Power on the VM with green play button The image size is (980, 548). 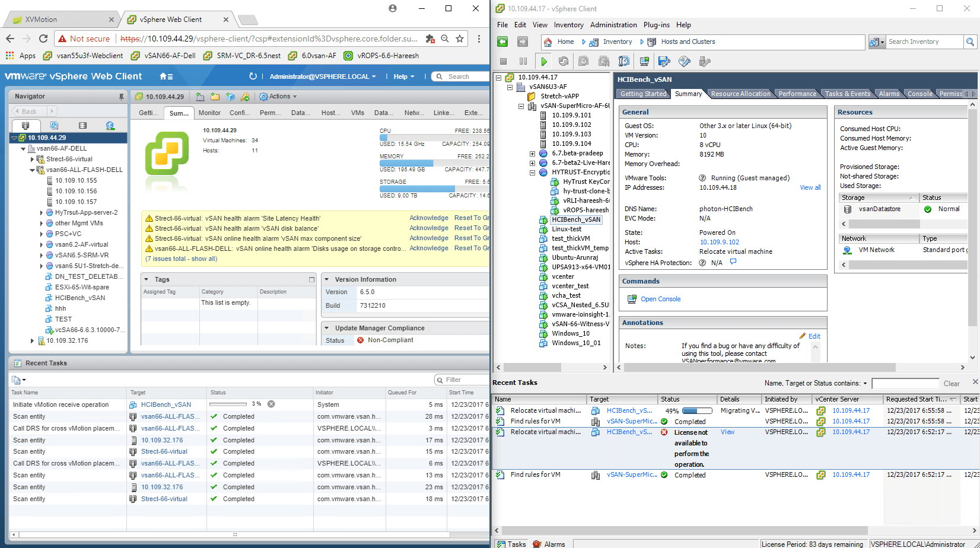pos(543,61)
